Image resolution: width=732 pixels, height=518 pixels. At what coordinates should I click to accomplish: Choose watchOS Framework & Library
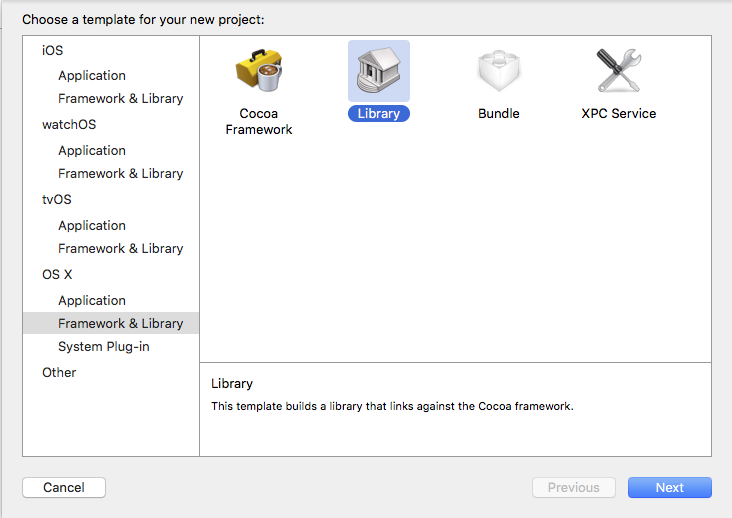(120, 173)
